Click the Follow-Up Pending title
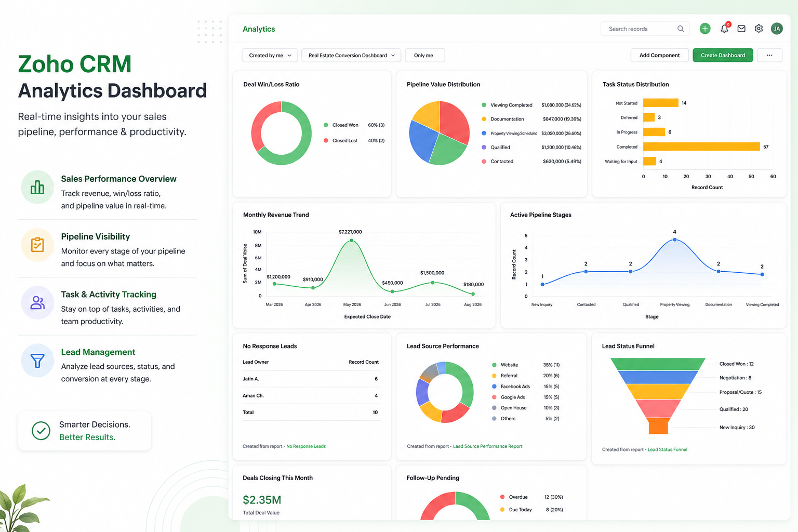The image size is (798, 532). pos(433,478)
